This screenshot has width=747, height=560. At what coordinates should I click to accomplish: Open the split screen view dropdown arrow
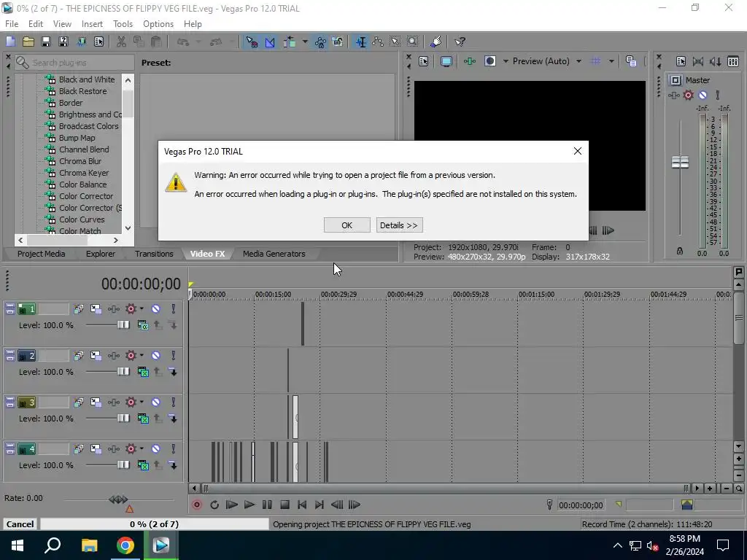(x=506, y=61)
